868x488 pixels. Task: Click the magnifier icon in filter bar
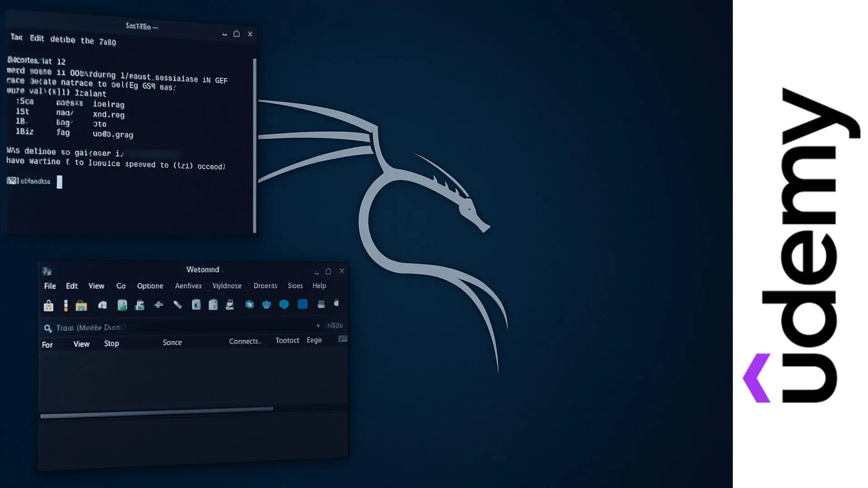tap(47, 328)
